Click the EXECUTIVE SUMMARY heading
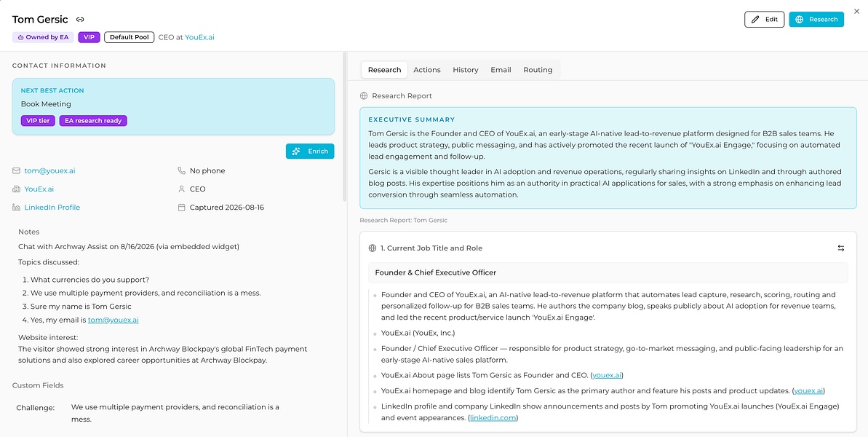This screenshot has height=437, width=868. 412,119
